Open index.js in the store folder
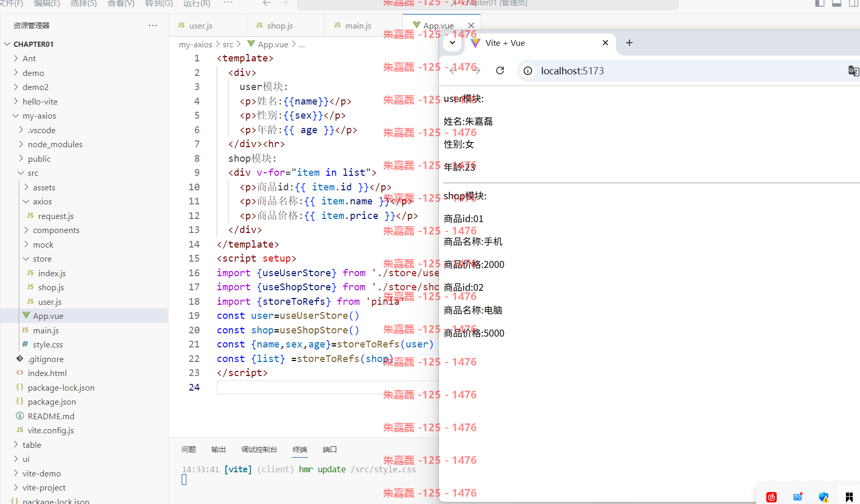The height and width of the screenshot is (504, 860). click(52, 273)
